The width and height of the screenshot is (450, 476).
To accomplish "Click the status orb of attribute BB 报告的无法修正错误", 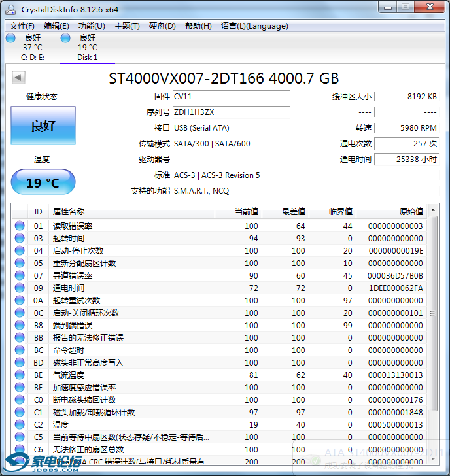I will coord(20,337).
